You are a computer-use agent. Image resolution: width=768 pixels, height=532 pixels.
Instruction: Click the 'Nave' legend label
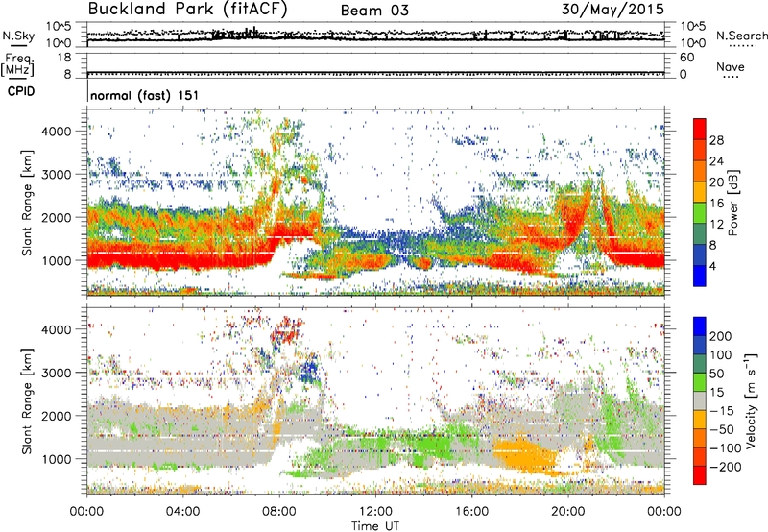(x=731, y=67)
